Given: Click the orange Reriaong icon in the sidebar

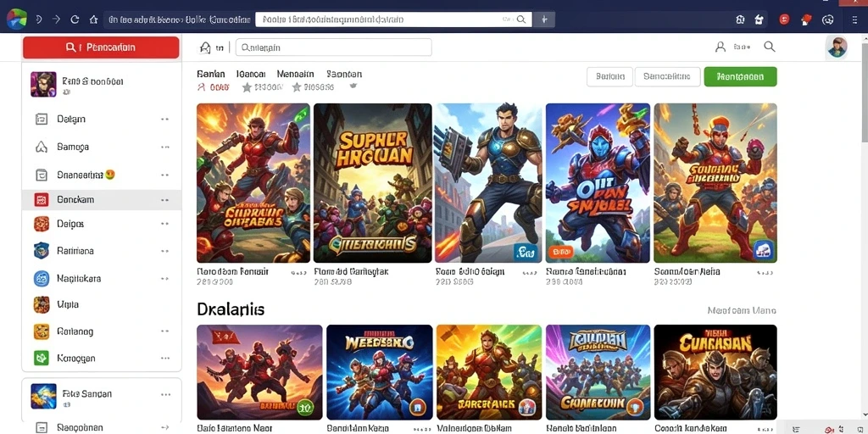Looking at the screenshot, I should (x=42, y=331).
